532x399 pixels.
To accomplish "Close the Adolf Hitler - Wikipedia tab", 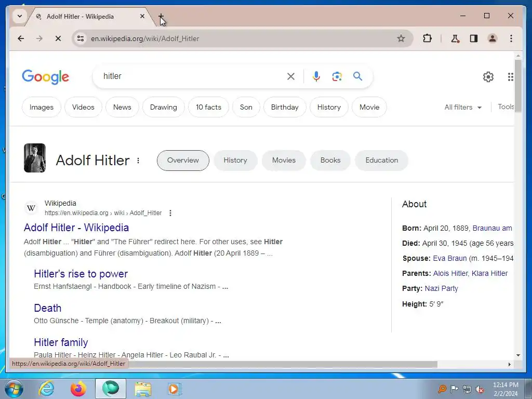I will (x=142, y=16).
